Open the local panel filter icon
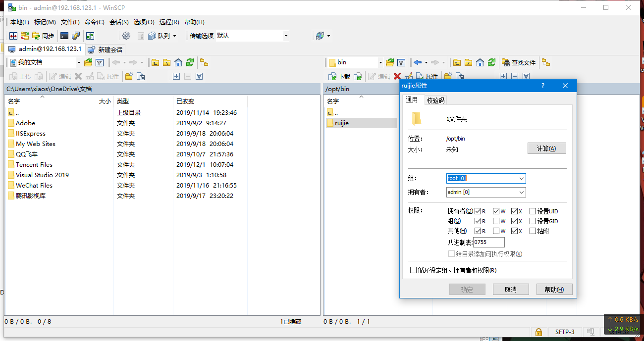Screen dimensions: 644x341 (100, 62)
